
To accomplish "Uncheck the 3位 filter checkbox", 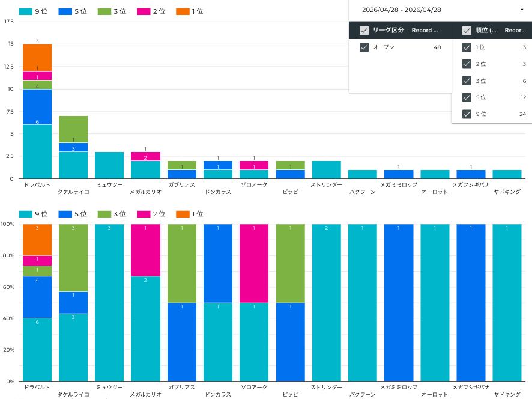I will click(x=467, y=81).
